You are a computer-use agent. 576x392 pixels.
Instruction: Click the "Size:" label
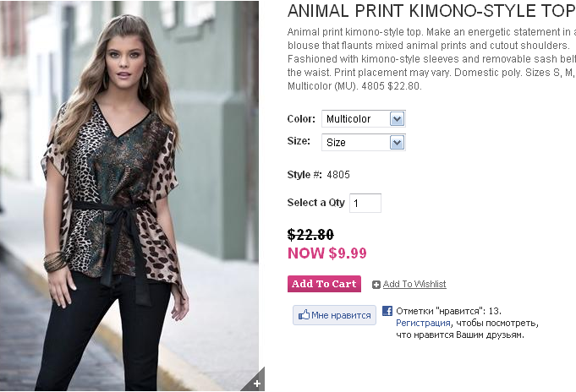299,142
